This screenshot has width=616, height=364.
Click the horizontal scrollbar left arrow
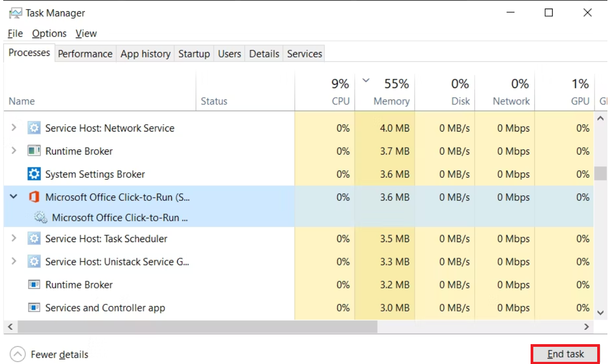(11, 327)
